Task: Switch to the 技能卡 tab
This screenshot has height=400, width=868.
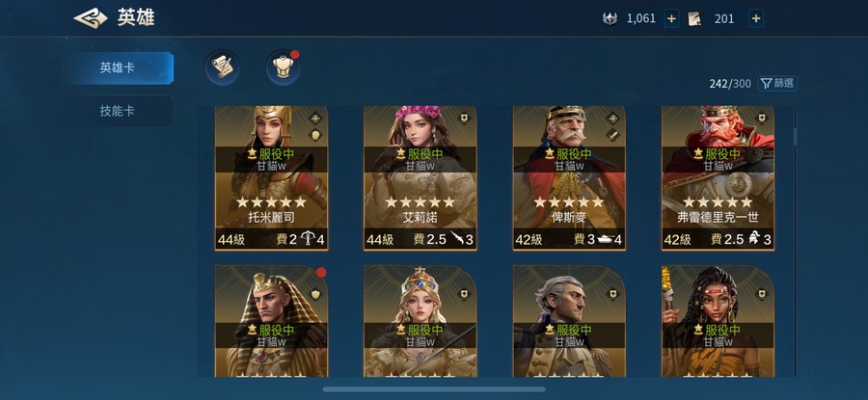Action: [x=118, y=111]
